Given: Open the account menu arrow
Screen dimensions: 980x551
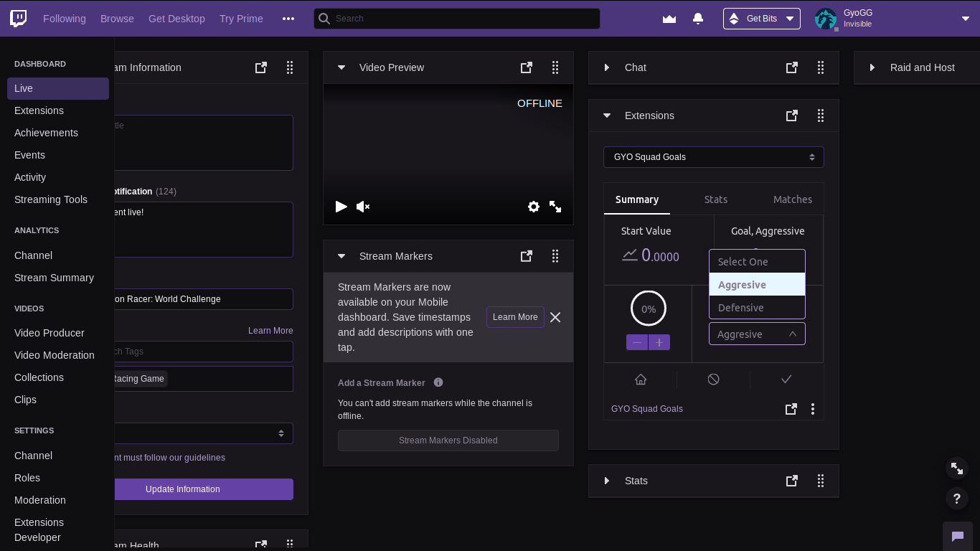Looking at the screenshot, I should point(966,19).
